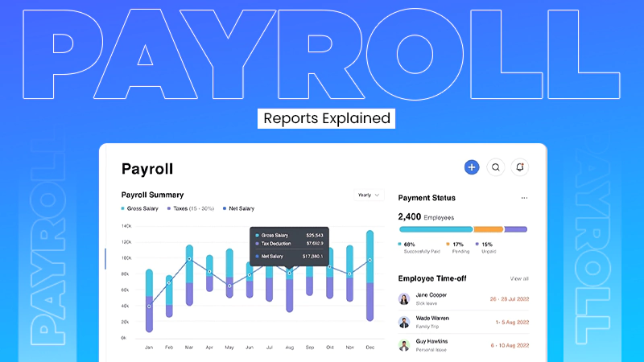Viewport: 644px width, 362px height.
Task: Click the Family Trip label
Action: [x=427, y=327]
